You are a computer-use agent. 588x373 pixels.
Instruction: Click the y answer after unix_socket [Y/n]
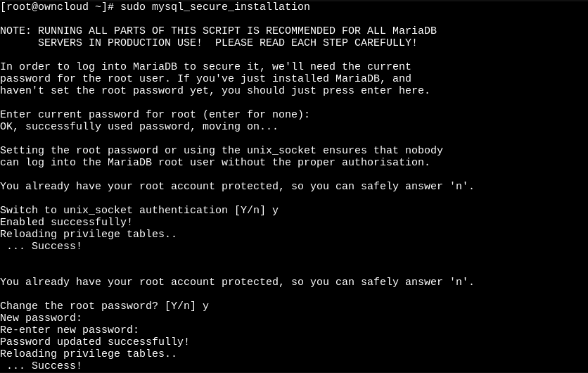pos(275,210)
